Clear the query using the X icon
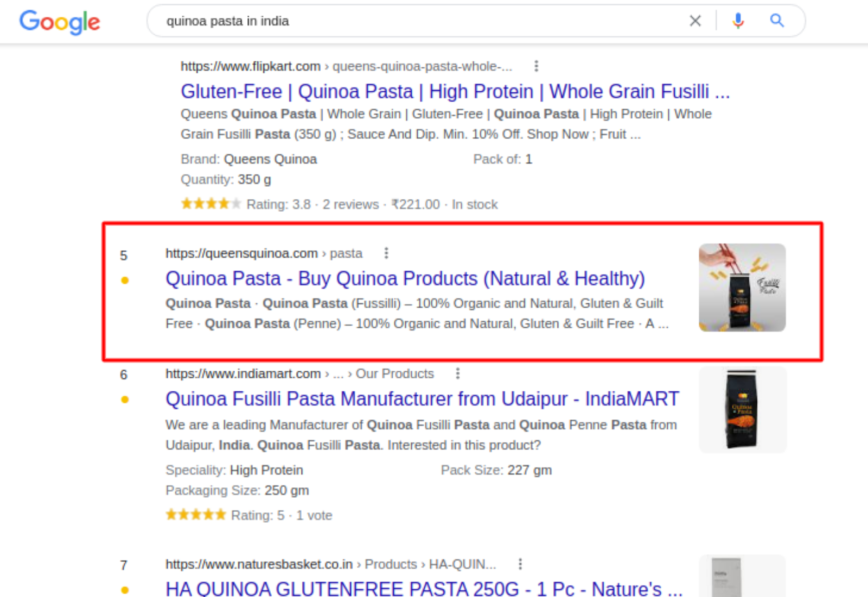868x597 pixels. (695, 21)
